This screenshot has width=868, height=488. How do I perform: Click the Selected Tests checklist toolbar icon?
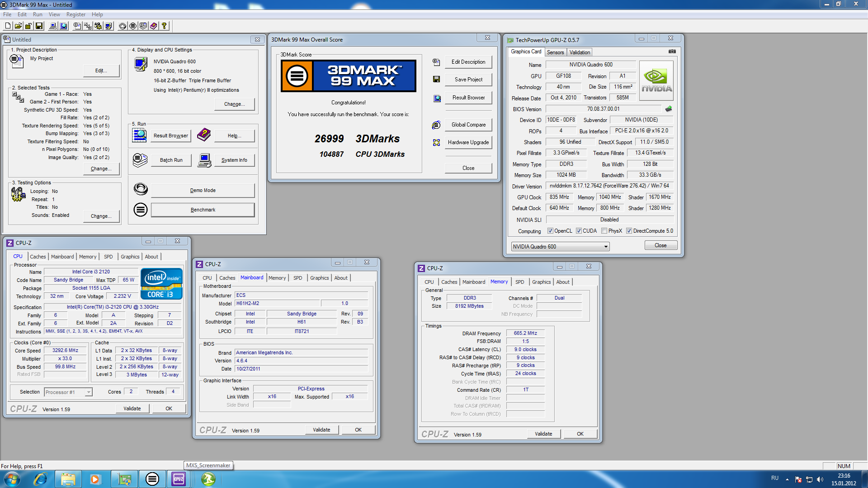(x=88, y=26)
